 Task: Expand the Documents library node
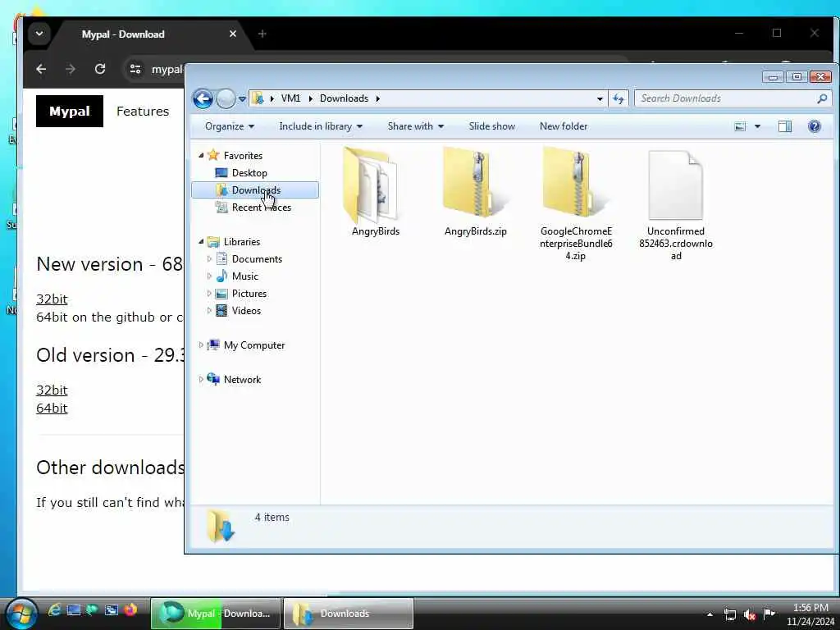[209, 258]
